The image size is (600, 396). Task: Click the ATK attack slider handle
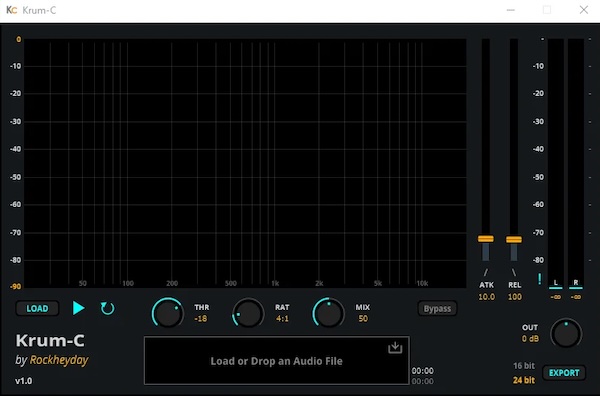coord(486,239)
